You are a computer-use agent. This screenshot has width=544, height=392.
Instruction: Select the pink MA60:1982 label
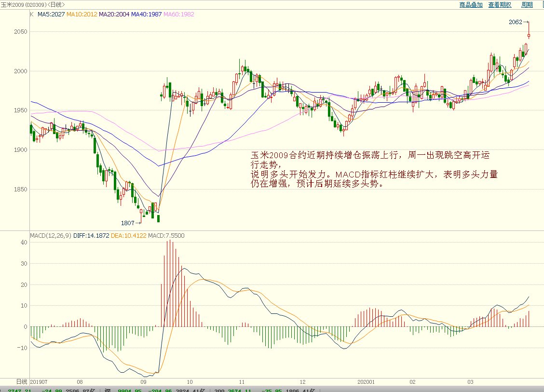click(179, 14)
